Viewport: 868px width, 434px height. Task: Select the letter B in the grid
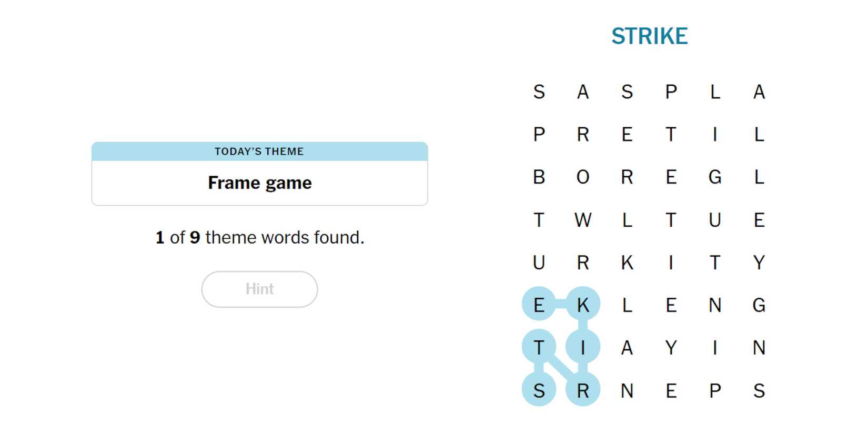(539, 177)
